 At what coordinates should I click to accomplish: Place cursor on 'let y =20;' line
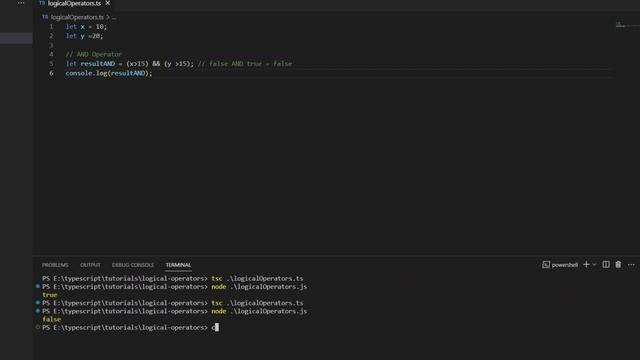(84, 36)
